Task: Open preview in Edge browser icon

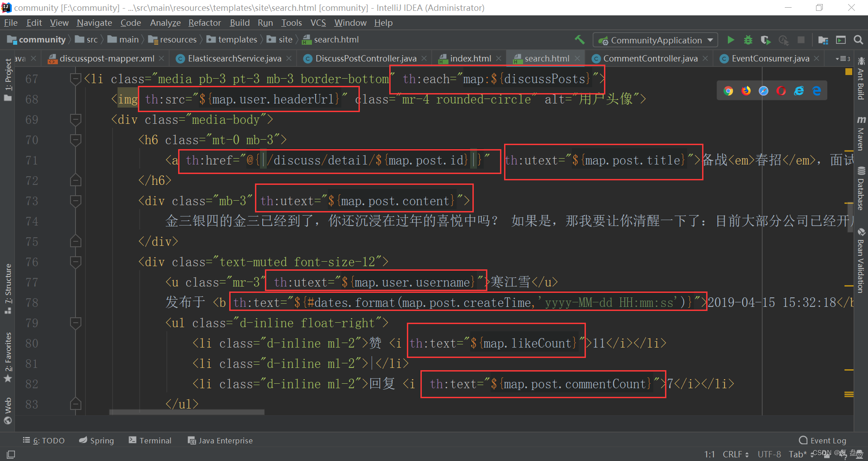Action: pos(816,91)
